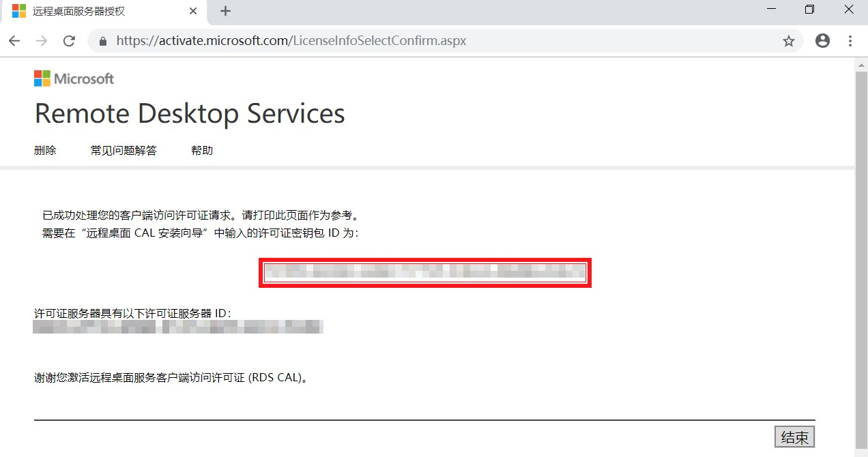This screenshot has height=457, width=868.
Task: Open Chrome's three-dot menu
Action: (850, 41)
